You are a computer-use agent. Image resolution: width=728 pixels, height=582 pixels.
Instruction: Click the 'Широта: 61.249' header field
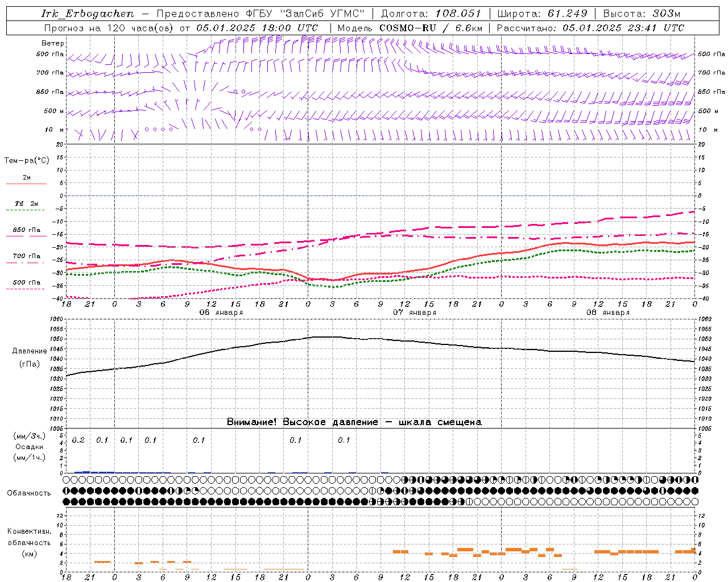click(x=542, y=14)
